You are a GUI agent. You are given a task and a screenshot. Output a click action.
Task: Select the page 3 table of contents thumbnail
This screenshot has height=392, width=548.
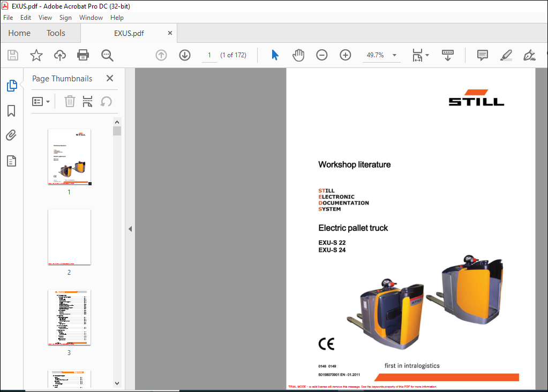click(x=70, y=318)
